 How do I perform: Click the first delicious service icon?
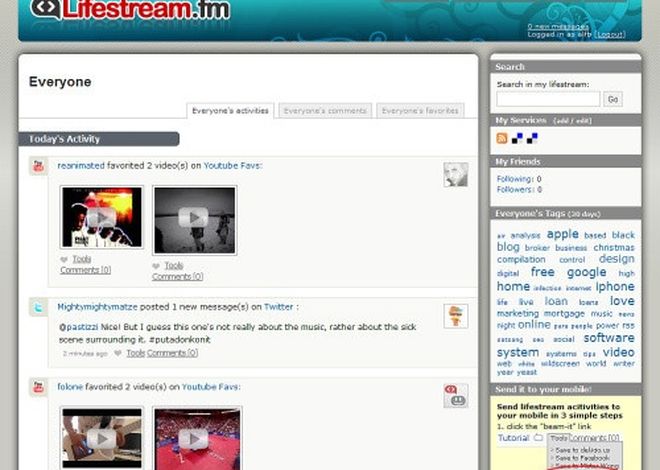click(517, 138)
